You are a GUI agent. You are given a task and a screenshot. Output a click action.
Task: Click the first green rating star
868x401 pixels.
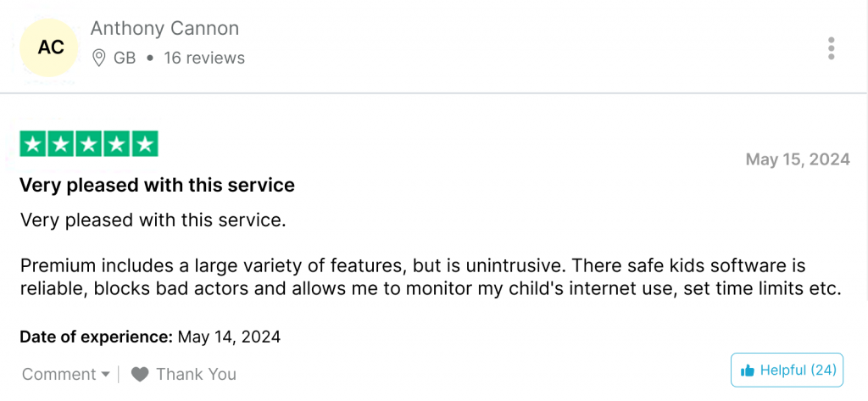(x=33, y=144)
